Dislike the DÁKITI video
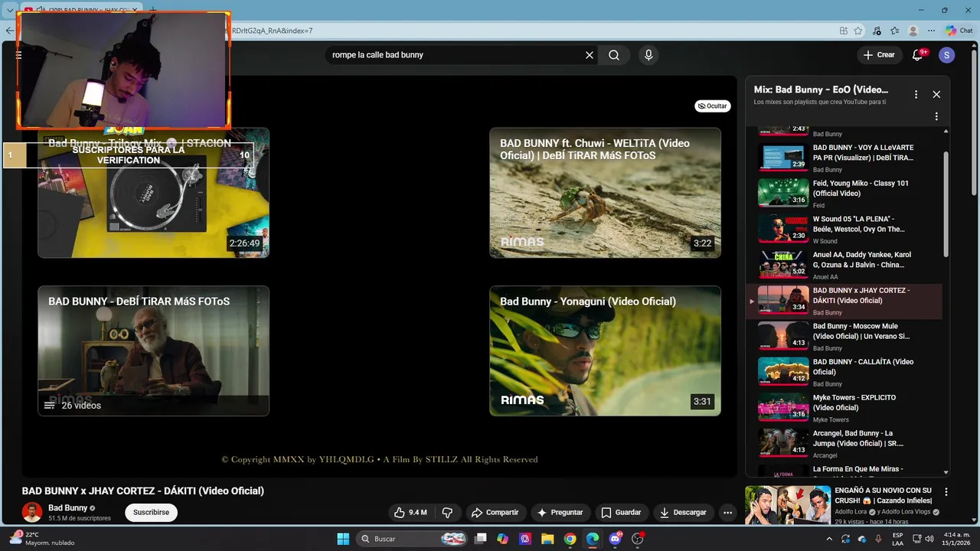 point(448,513)
